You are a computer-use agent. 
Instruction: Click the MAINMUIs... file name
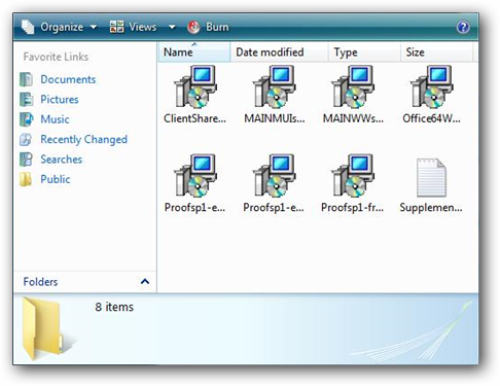274,118
